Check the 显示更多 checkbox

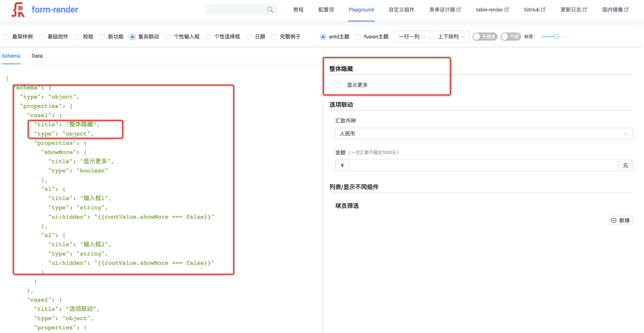(338, 85)
